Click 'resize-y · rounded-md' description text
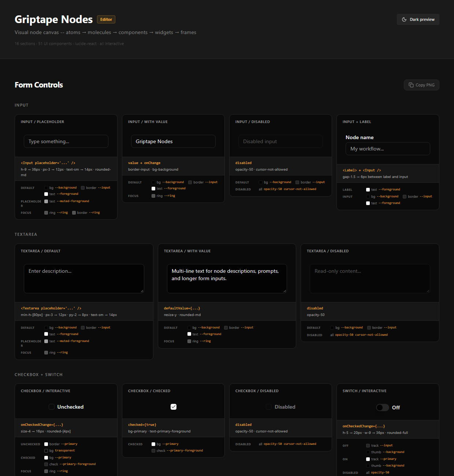454x476 pixels. 182,315
